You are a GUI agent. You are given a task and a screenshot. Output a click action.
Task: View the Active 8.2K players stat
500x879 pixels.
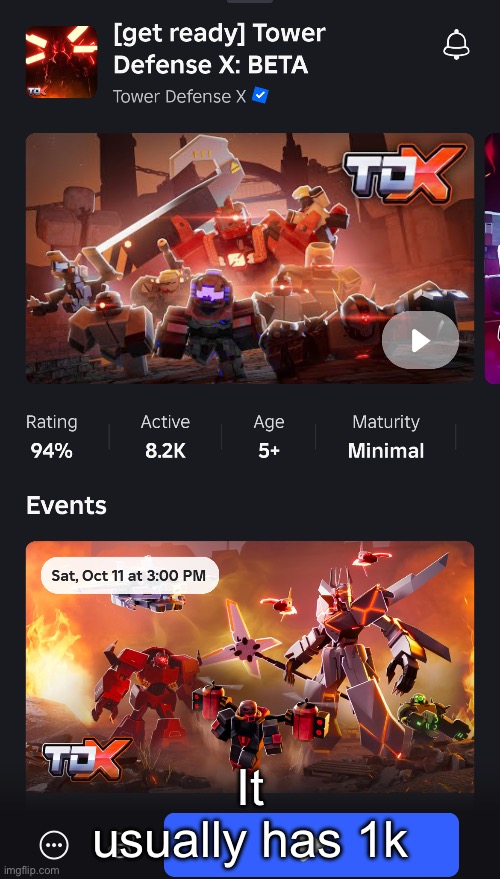coord(165,437)
